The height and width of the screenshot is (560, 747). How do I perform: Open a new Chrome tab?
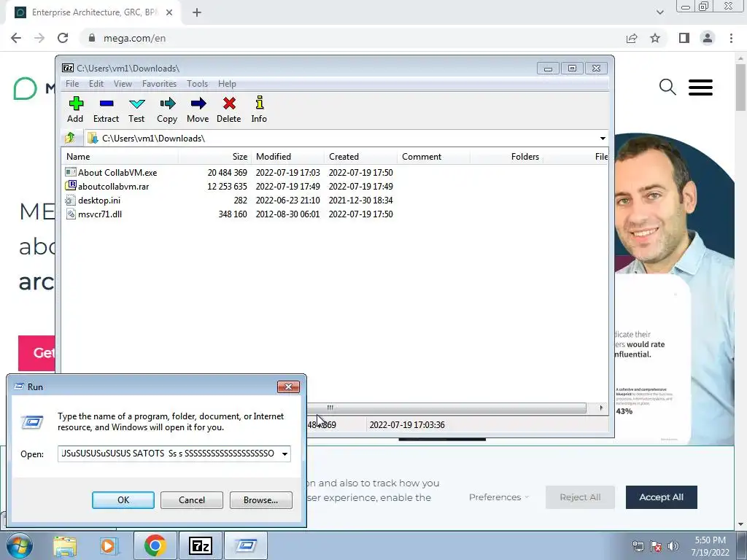(x=197, y=13)
